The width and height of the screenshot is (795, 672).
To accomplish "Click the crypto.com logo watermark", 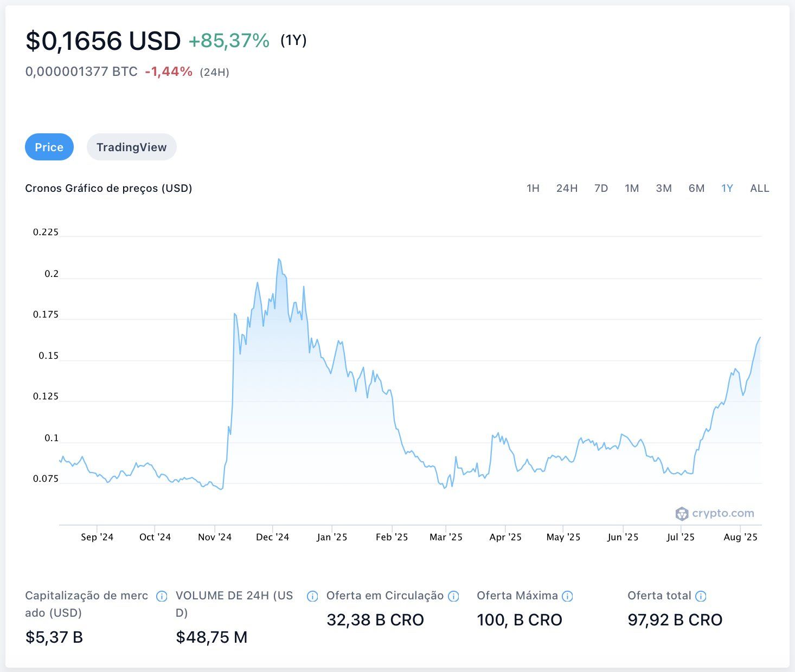I will 715,513.
